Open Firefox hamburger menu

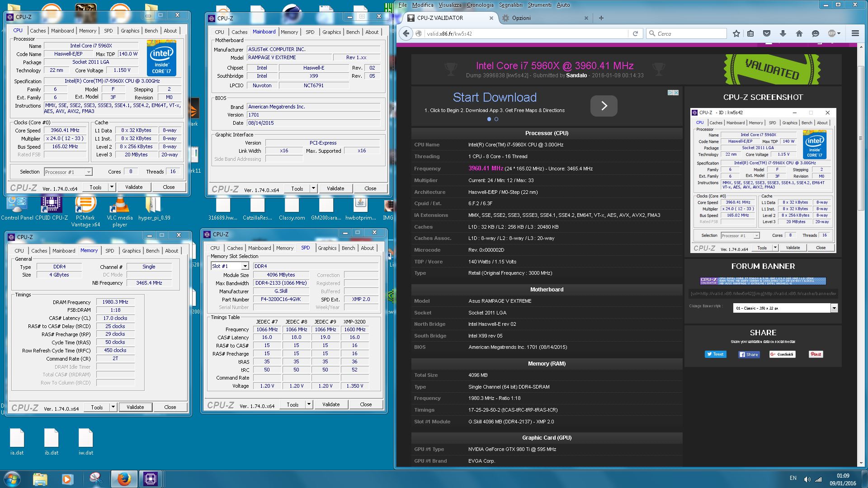855,33
